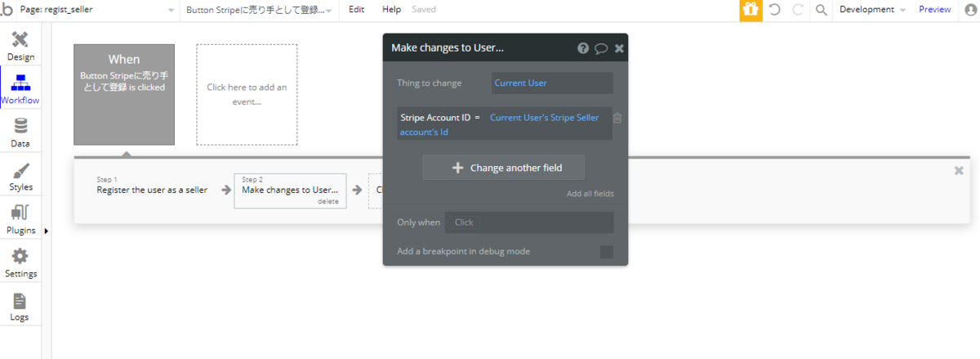Click the orange gift icon
This screenshot has width=980, height=359.
pos(751,10)
